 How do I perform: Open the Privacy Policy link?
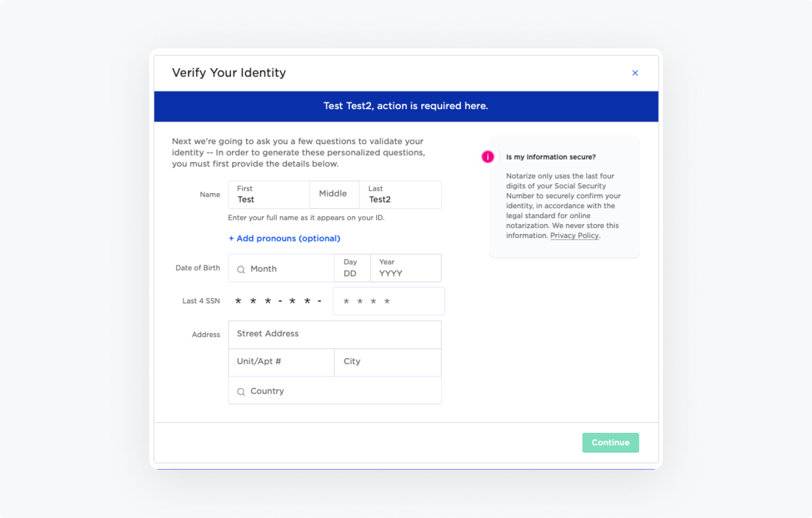[x=575, y=236]
